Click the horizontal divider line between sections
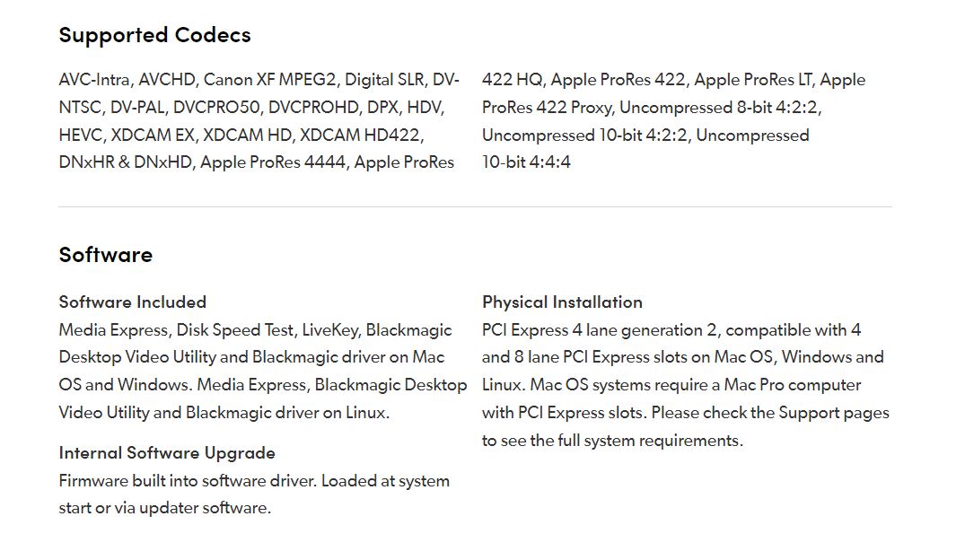 click(475, 206)
